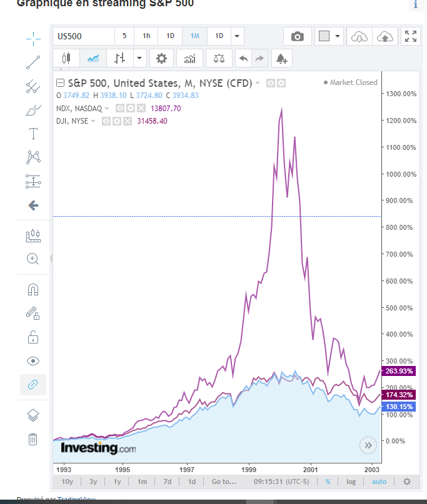Enter fullscreen mode
427x504 pixels.
(x=411, y=36)
